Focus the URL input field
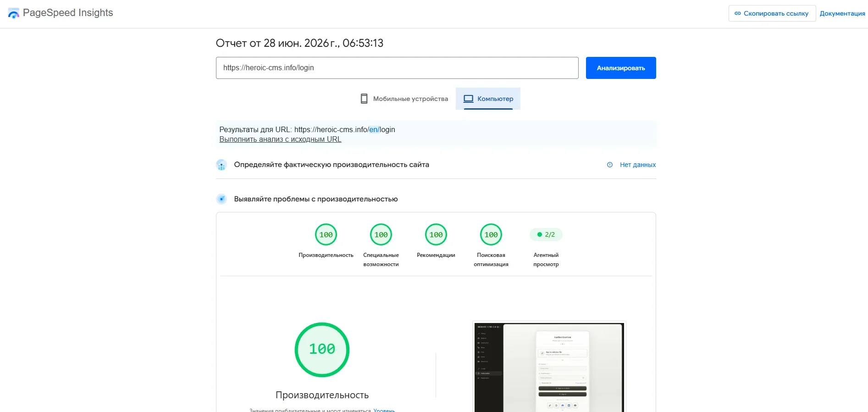868x412 pixels. 397,68
